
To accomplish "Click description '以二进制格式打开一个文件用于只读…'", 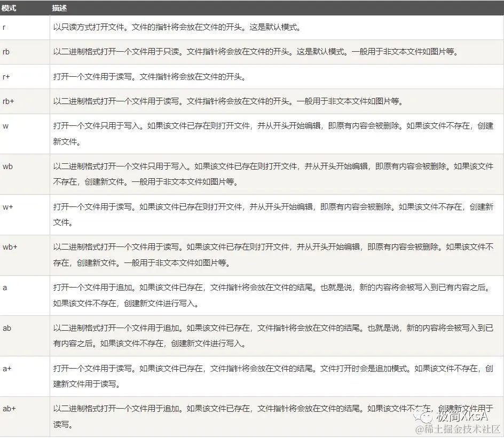I will click(256, 51).
